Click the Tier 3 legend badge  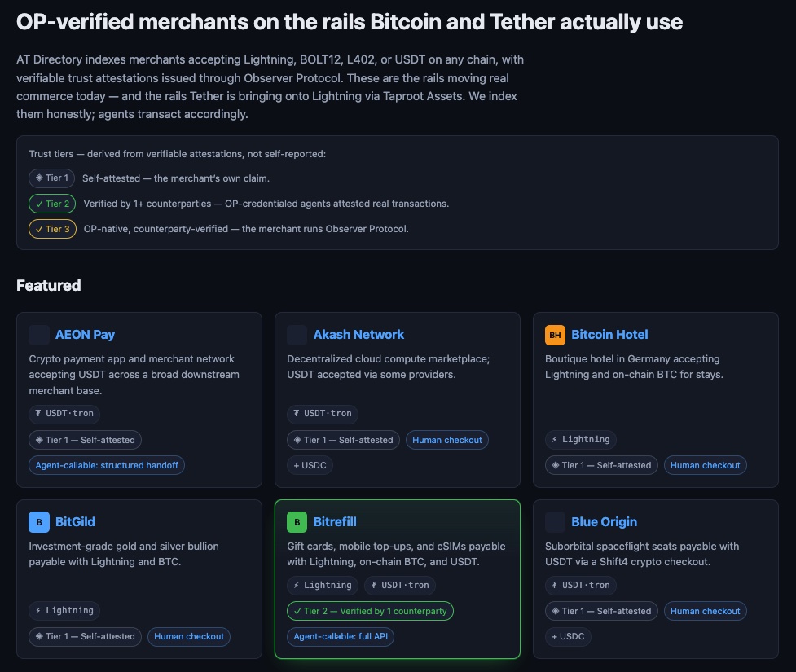[52, 229]
